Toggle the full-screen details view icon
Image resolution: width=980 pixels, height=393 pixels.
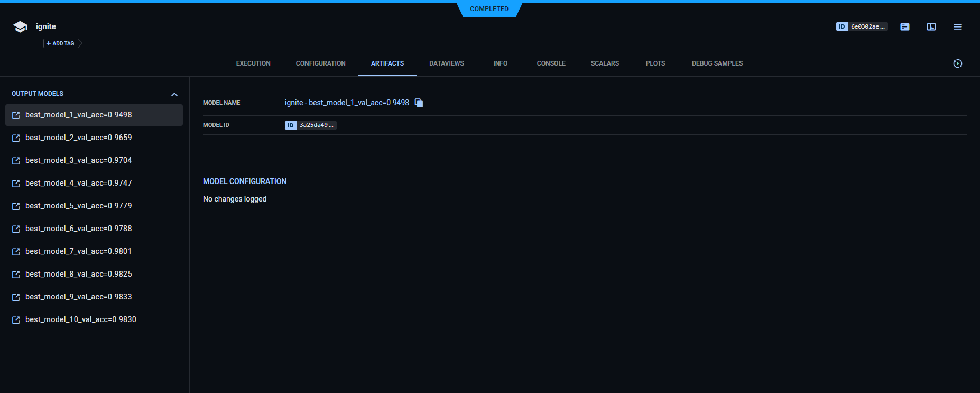click(x=931, y=27)
